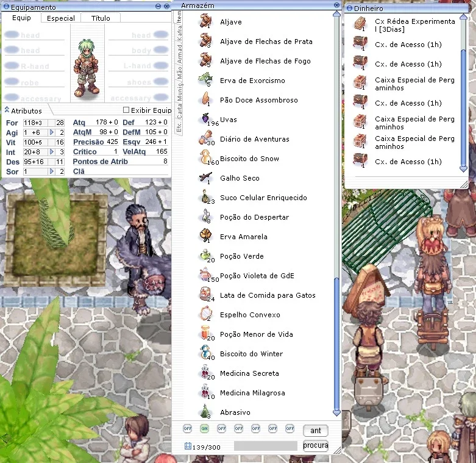Select the Medicina Milagrosa icon
Image resolution: width=476 pixels, height=463 pixels.
click(x=205, y=391)
